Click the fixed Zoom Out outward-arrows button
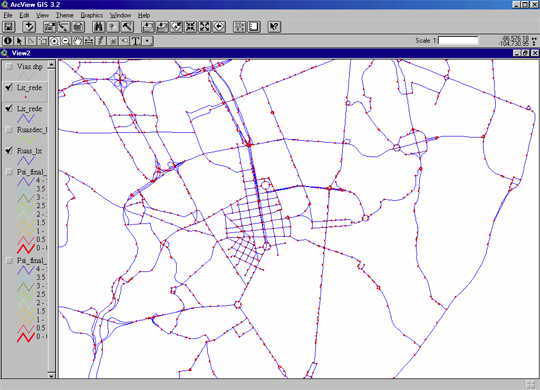540x390 pixels. (x=205, y=27)
